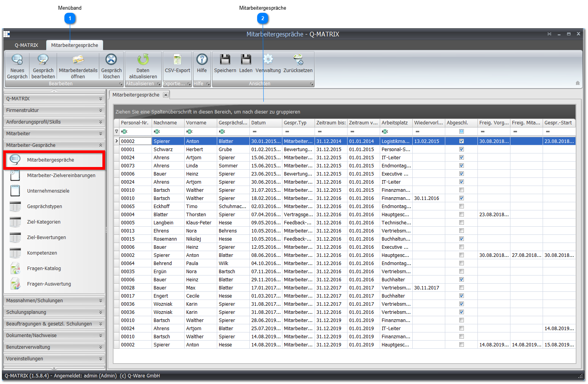588x384 pixels.
Task: Select the Mitarbeitergespräche ribbon tab
Action: (x=74, y=45)
